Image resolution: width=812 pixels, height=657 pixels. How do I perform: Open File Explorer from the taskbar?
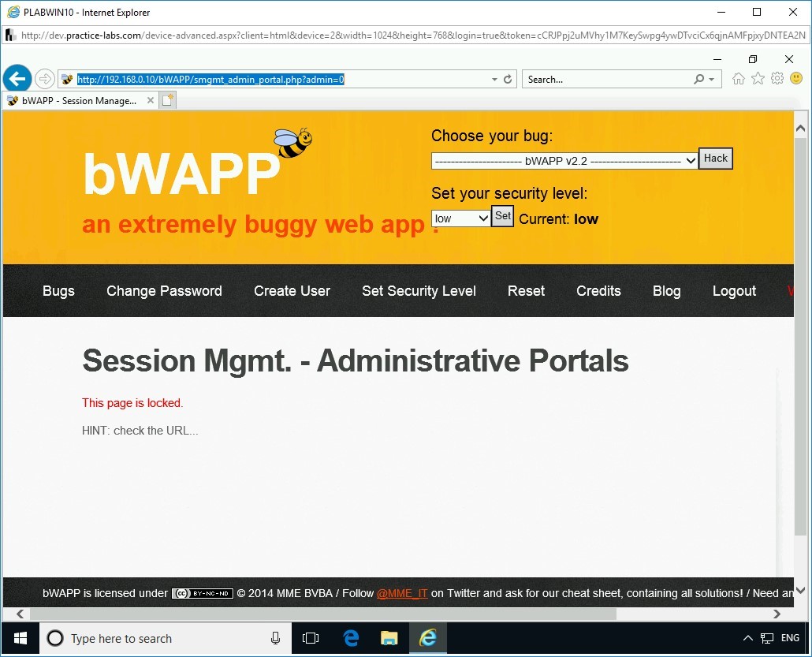(389, 638)
